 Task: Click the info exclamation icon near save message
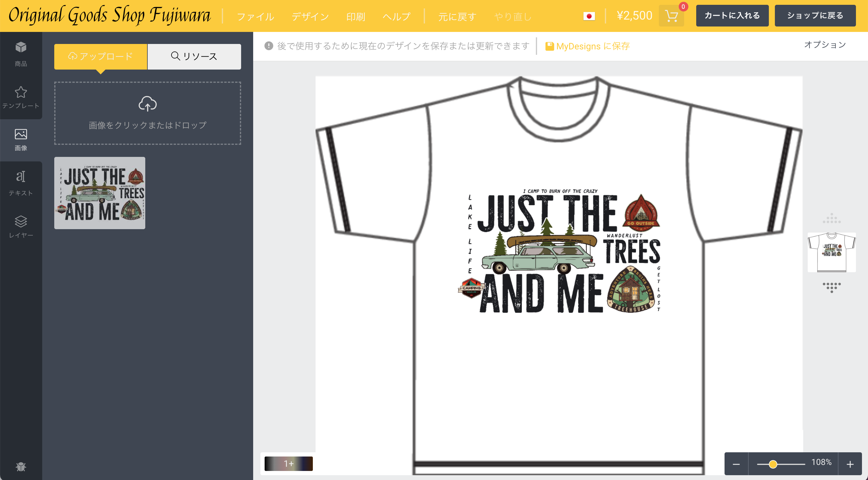click(269, 46)
